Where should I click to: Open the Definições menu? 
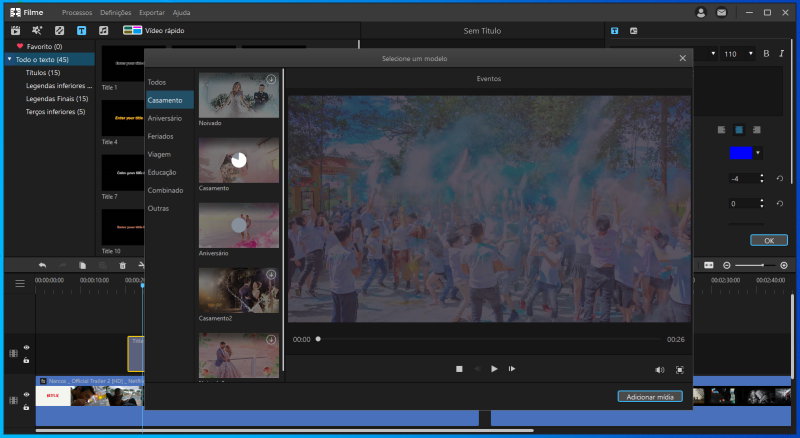point(116,13)
